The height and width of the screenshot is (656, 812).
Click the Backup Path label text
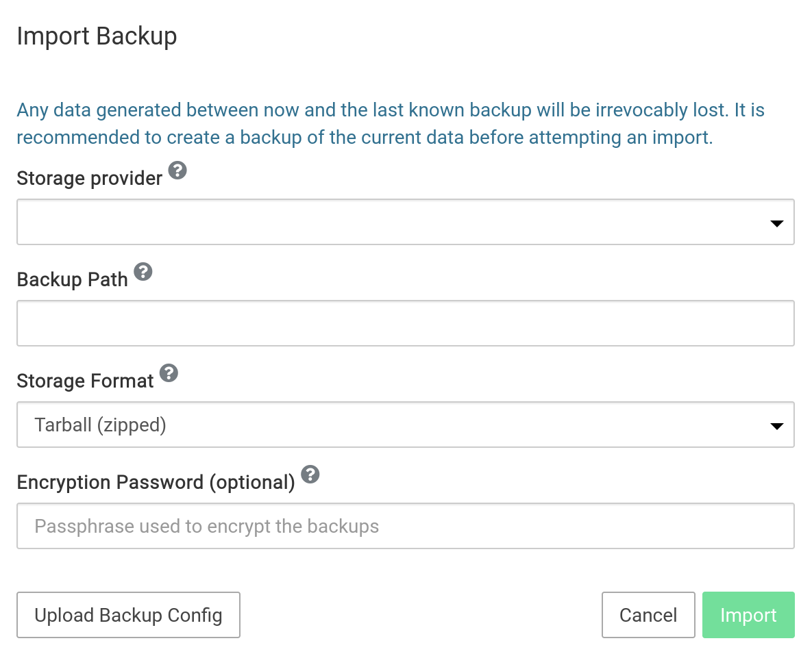[72, 280]
